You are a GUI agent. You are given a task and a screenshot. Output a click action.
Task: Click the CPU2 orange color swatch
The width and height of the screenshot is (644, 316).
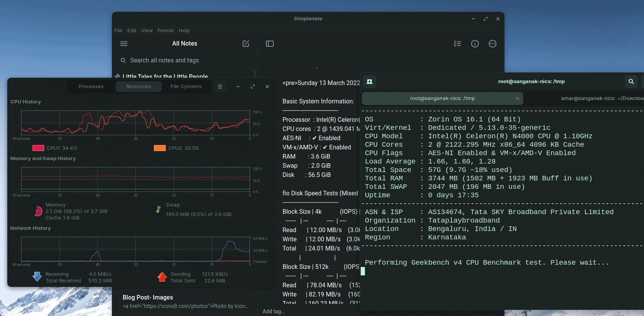click(x=160, y=148)
